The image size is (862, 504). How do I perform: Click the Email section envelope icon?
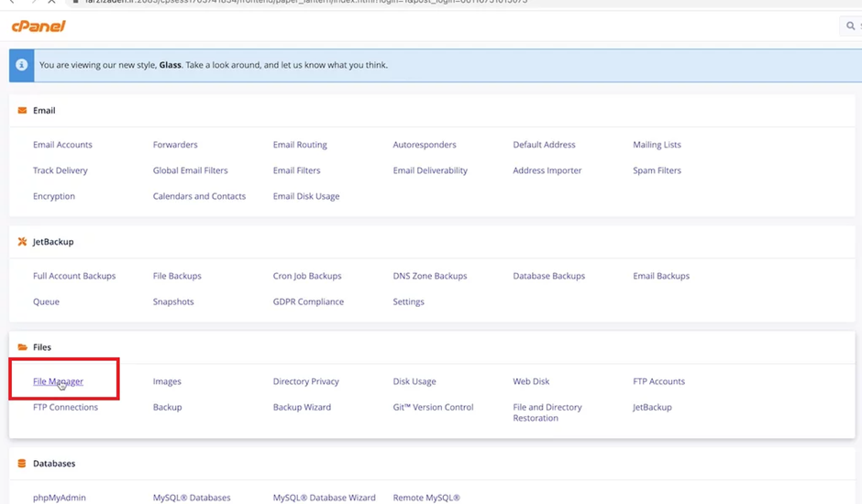[22, 111]
